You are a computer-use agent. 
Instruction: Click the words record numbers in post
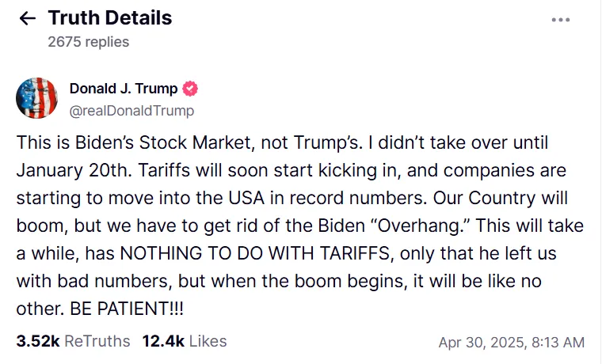(358, 198)
